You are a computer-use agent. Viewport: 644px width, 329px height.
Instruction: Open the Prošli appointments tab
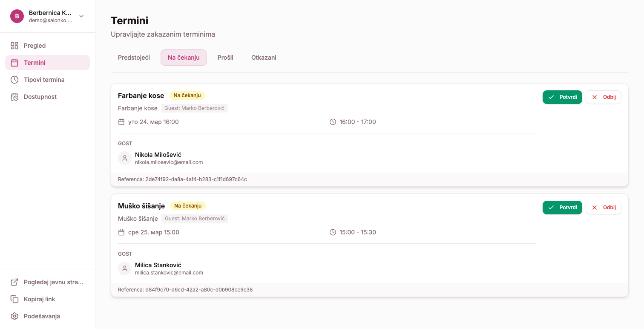pos(225,58)
